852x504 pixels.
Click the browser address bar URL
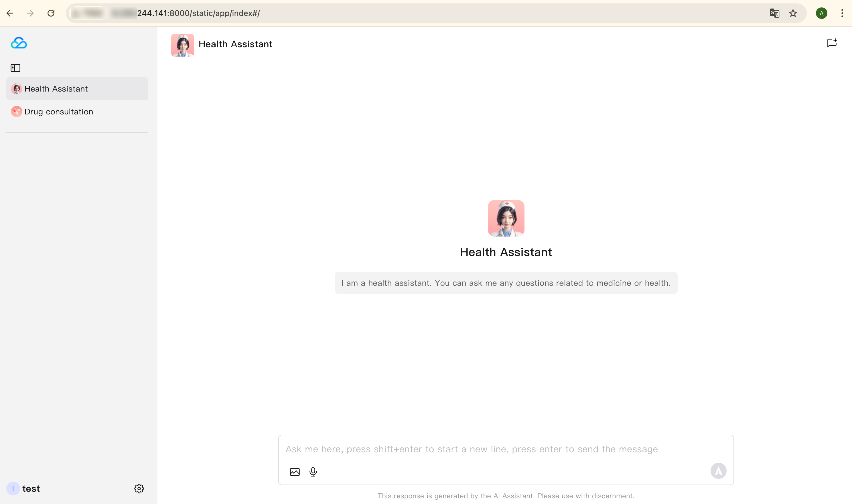[x=408, y=13]
